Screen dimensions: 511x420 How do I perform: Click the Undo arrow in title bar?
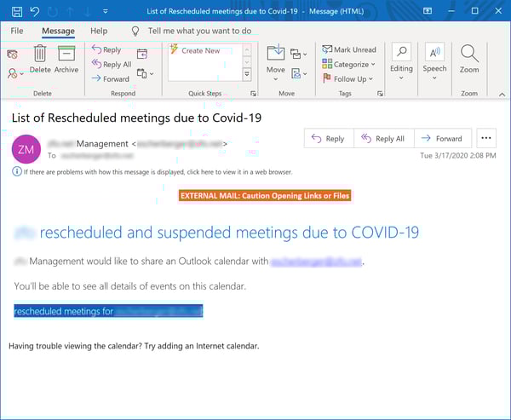(x=34, y=10)
